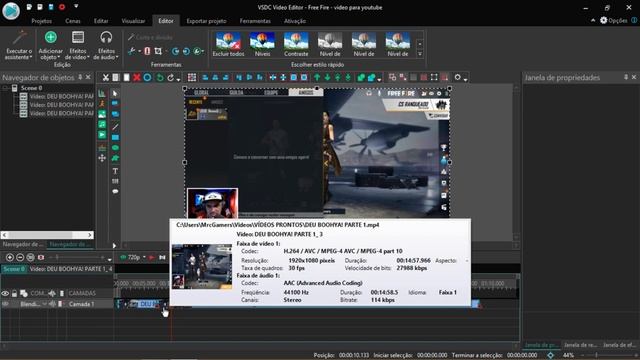
Task: Open the redo dropdown arrow
Action: click(178, 79)
